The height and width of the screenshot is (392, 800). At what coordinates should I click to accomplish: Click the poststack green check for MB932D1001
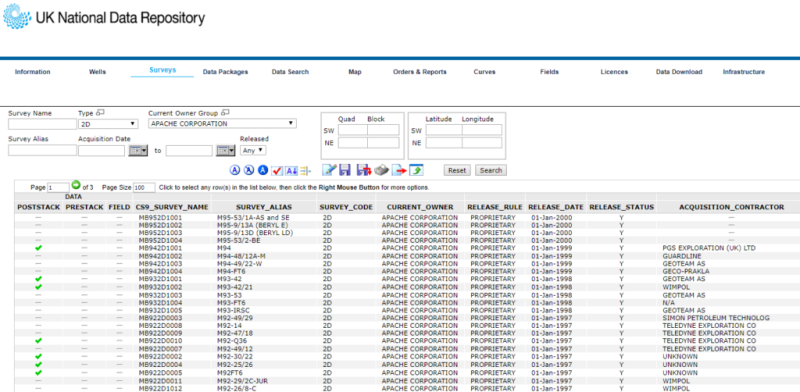click(x=38, y=279)
